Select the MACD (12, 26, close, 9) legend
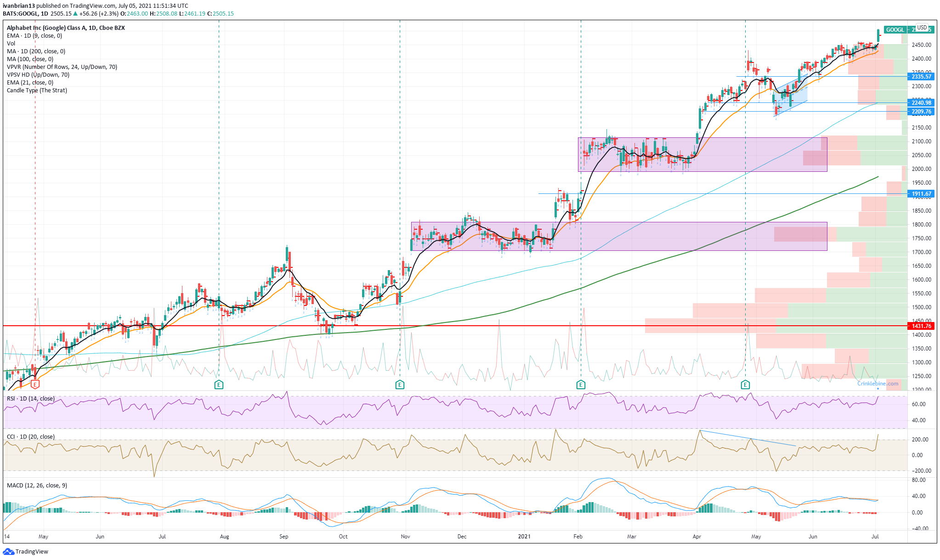Viewport: 940px width, 560px height. click(37, 485)
